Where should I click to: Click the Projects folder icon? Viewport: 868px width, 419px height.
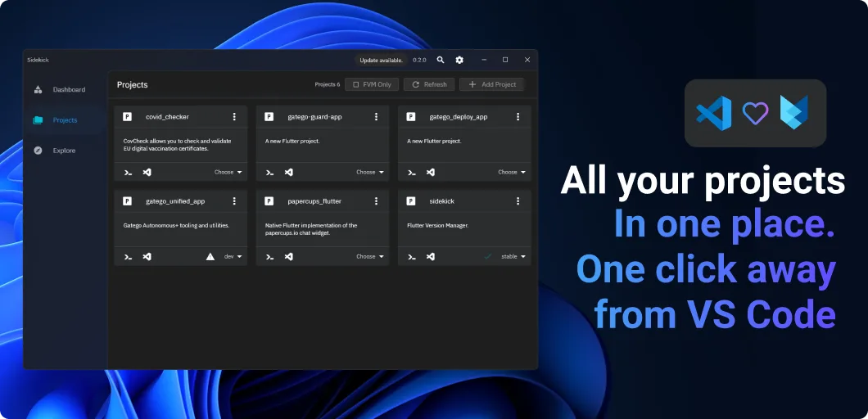tap(38, 120)
